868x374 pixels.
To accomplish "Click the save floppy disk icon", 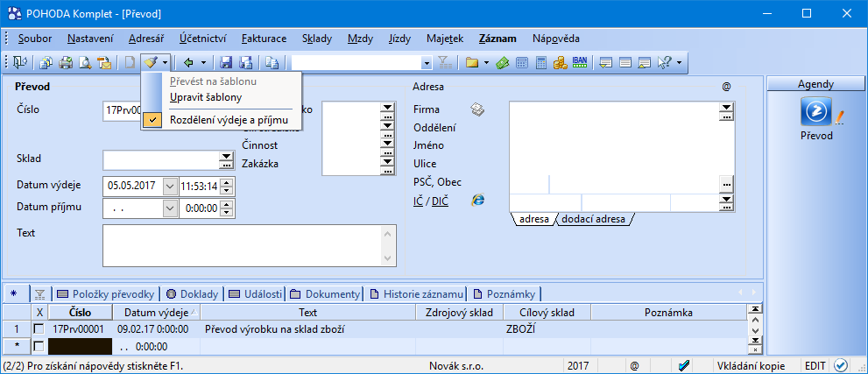I will 226,62.
